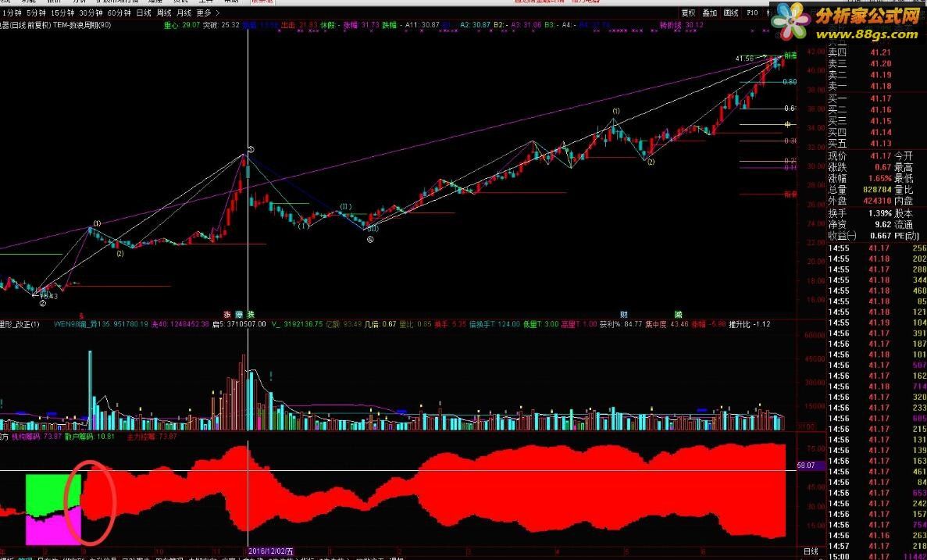The image size is (927, 560).
Task: Click the 集中度 43.46 indicator value
Action: tap(666, 324)
